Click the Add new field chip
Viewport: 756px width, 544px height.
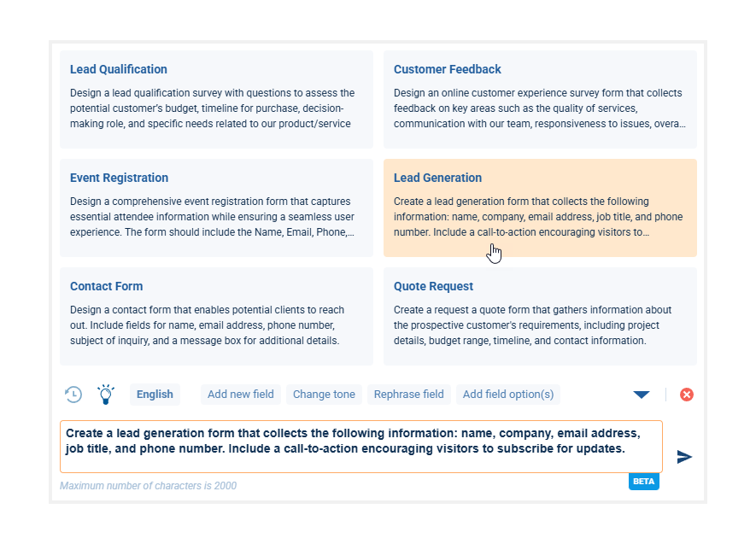241,395
